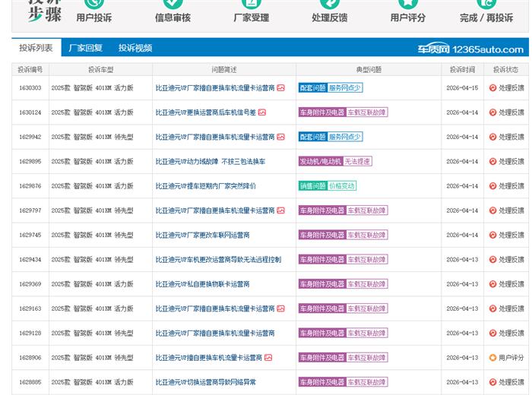
Task: Click image icon in complaint 1629797 row
Action: click(280, 210)
